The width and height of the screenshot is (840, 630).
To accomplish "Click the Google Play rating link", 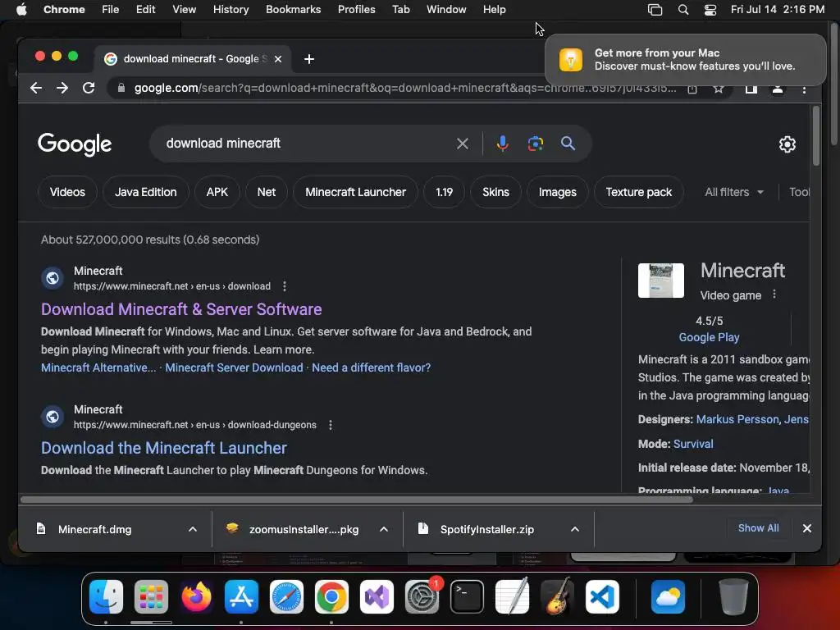I will 709,337.
